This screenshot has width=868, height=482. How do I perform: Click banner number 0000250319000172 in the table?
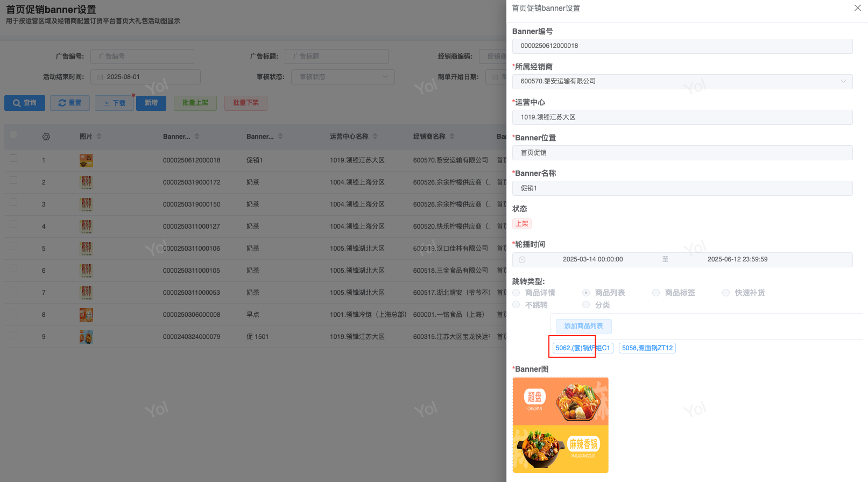[192, 182]
